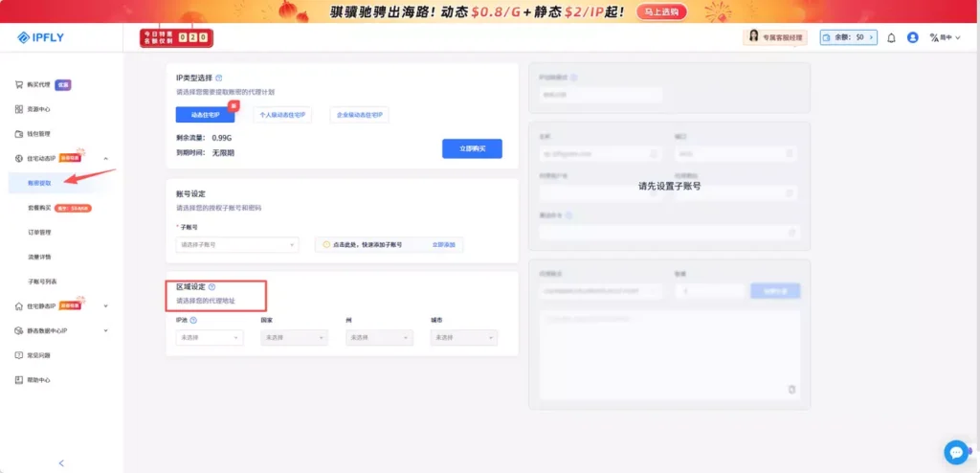Viewport: 980px width, 473px height.
Task: Click the 购买代理 cart icon
Action: [x=19, y=84]
